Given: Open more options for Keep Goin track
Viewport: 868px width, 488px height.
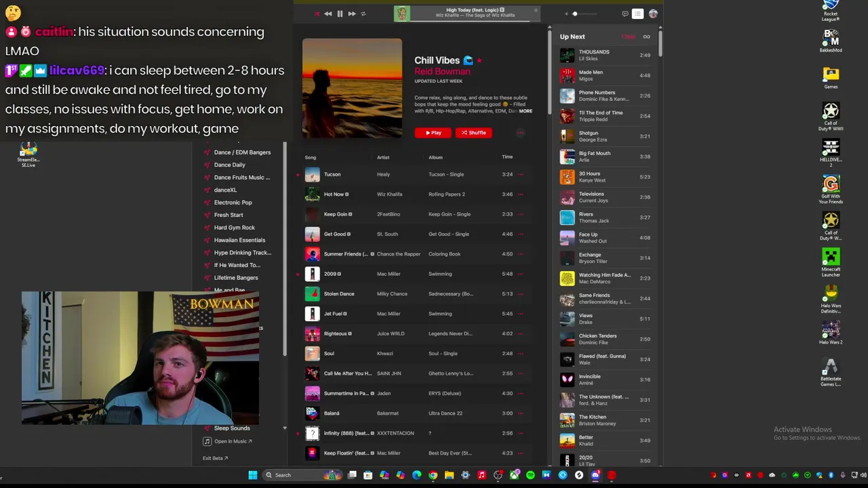Looking at the screenshot, I should (x=521, y=214).
